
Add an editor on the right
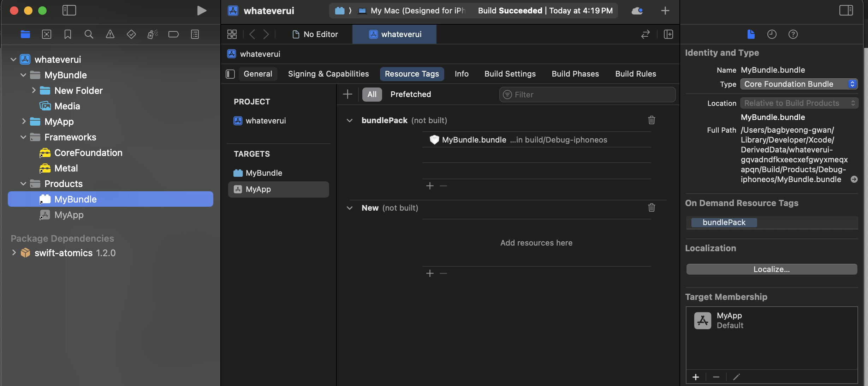coord(668,34)
